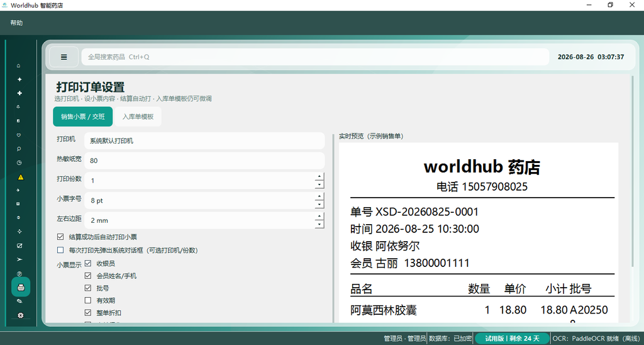The width and height of the screenshot is (644, 345).
Task: Select the highlighted printer sidebar icon
Action: click(21, 287)
